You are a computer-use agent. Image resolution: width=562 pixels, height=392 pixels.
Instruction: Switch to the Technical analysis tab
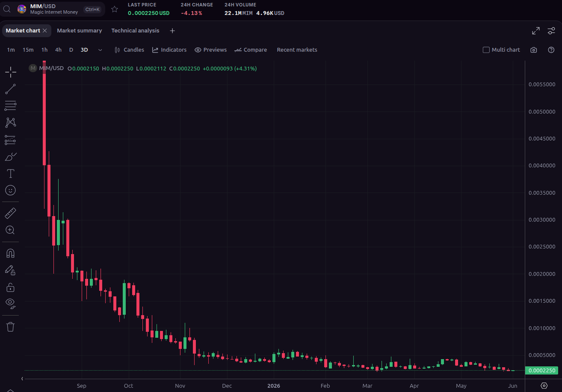tap(135, 30)
